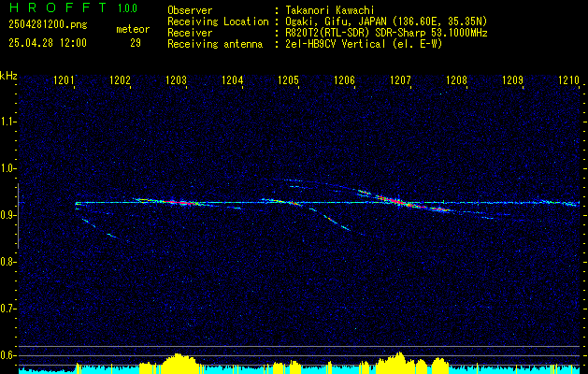Viewport: 588px width, 374px height.
Task: Click the 1201 time marker
Action: [64, 79]
